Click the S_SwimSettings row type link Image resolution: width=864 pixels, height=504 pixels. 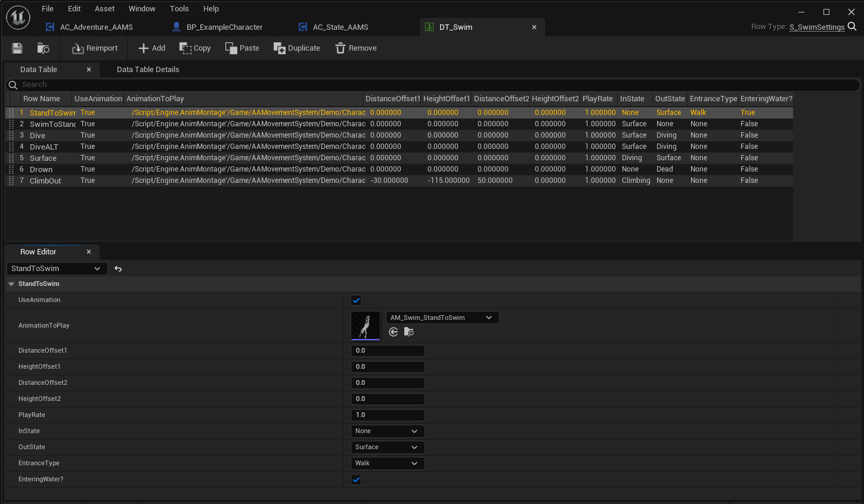816,27
